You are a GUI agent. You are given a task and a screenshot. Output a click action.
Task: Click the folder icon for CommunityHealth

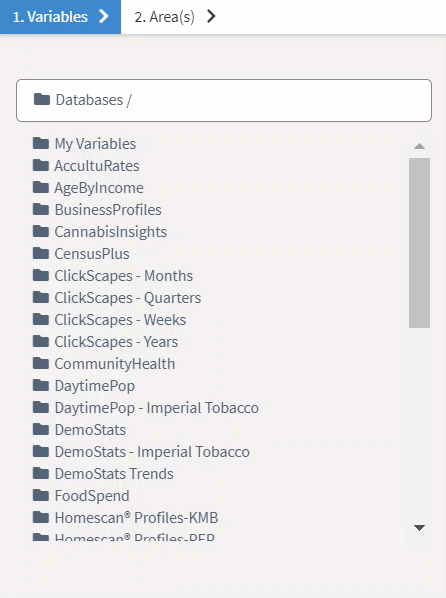(40, 363)
